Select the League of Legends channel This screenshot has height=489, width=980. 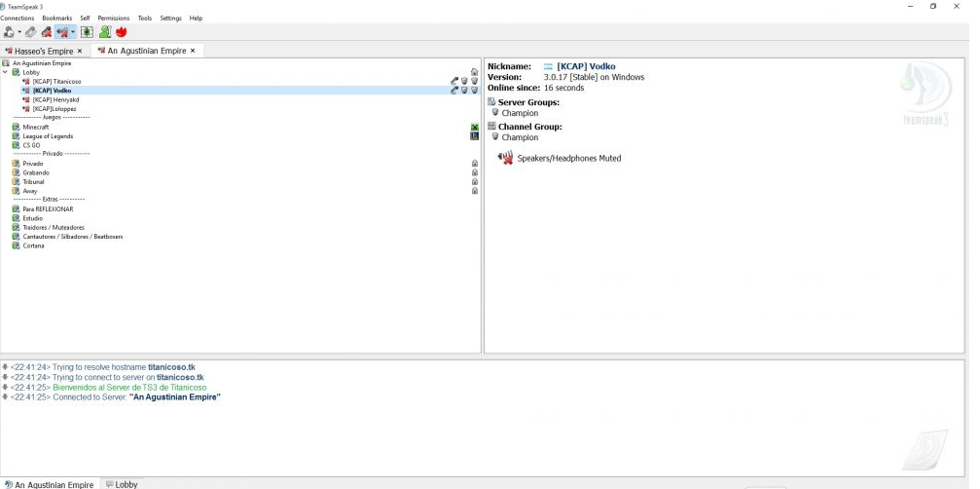click(x=48, y=136)
